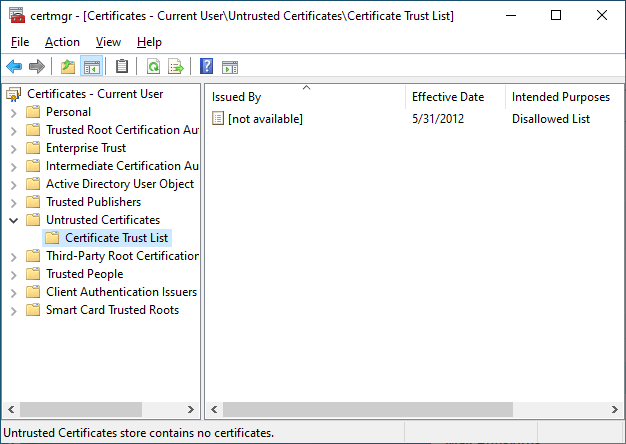Screen dimensions: 626x444
Task: Click the Export List toolbar icon
Action: click(x=176, y=67)
